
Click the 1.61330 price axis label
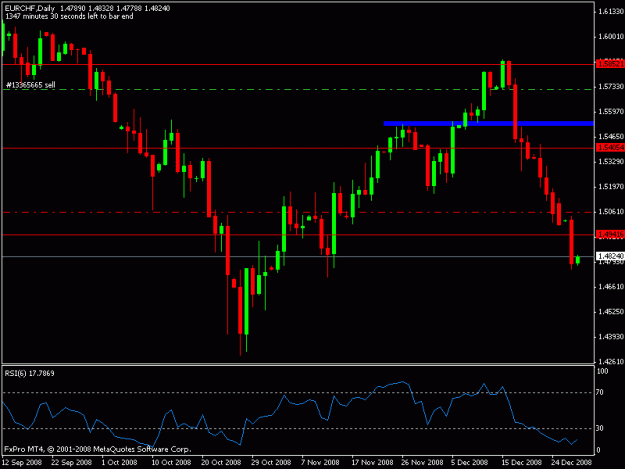pyautogui.click(x=611, y=12)
